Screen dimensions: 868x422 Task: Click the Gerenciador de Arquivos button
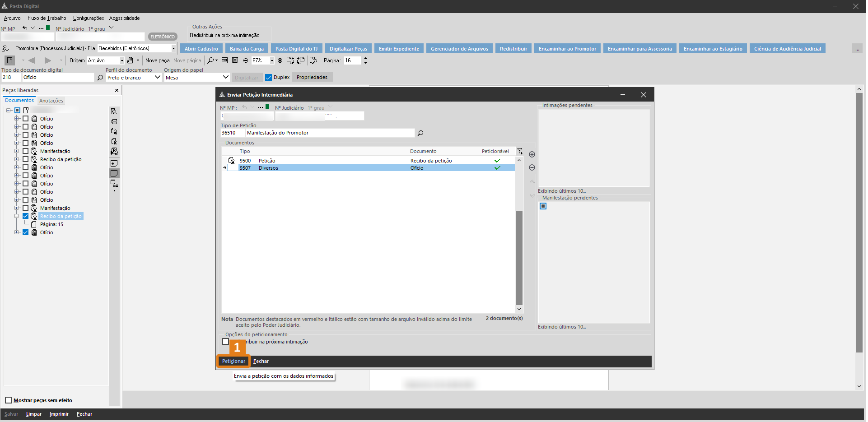(459, 49)
